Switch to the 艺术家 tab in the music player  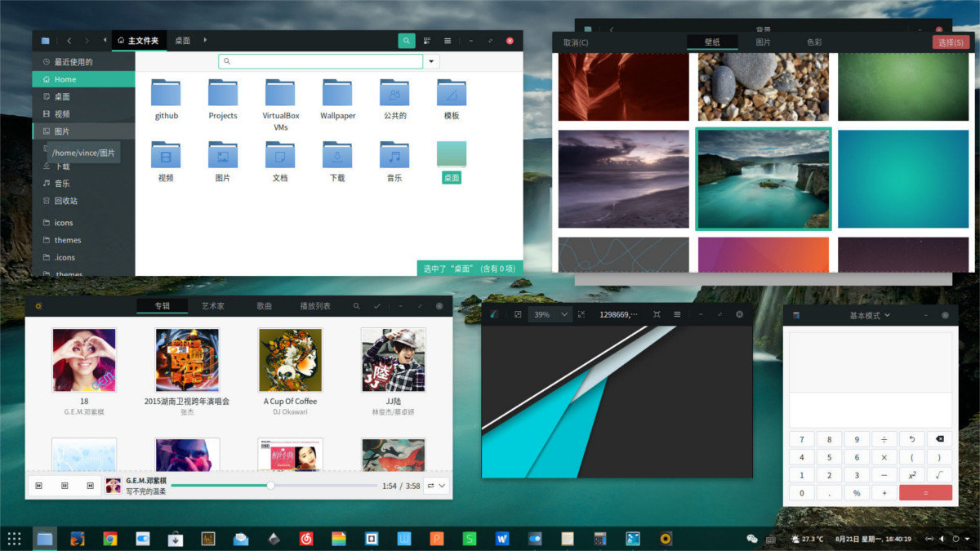coord(212,305)
